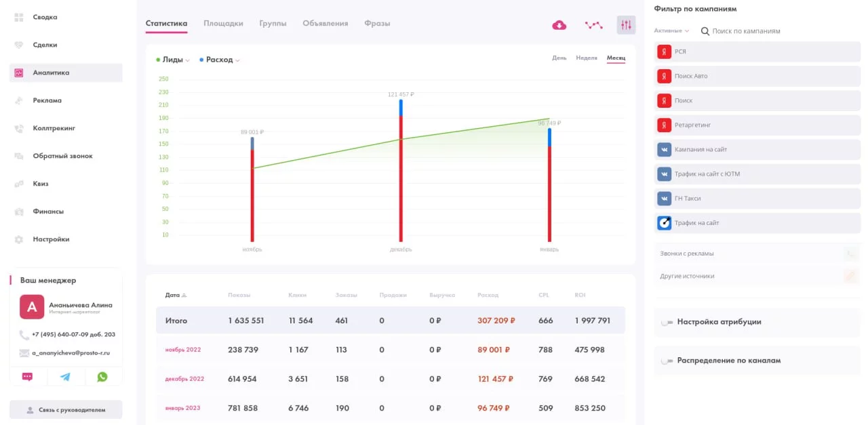Click the line graph view icon
The width and height of the screenshot is (868, 425).
tap(594, 25)
